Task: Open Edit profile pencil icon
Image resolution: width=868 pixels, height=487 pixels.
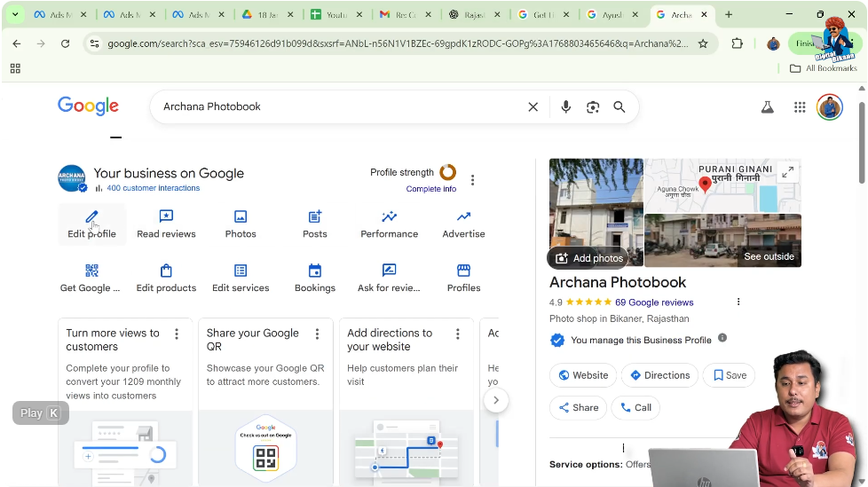Action: 92,216
